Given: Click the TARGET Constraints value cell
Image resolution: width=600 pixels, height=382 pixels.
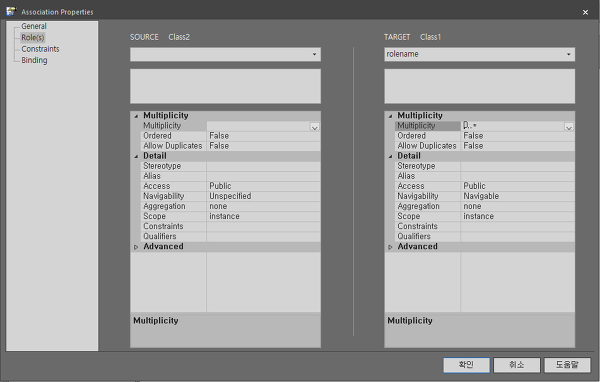Looking at the screenshot, I should (x=517, y=226).
